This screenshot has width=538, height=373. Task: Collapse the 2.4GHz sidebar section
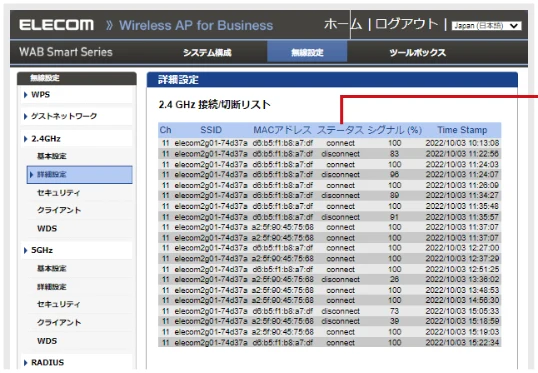(x=76, y=139)
